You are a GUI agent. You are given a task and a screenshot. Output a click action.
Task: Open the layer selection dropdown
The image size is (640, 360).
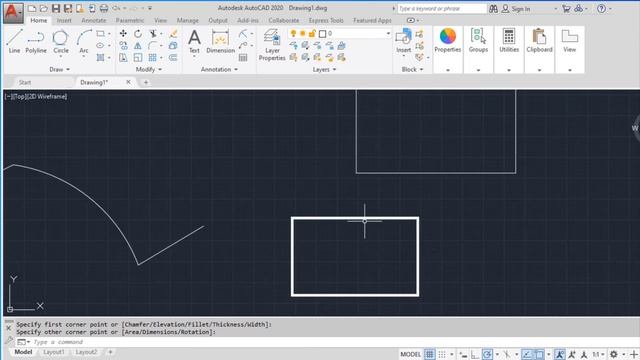point(388,33)
